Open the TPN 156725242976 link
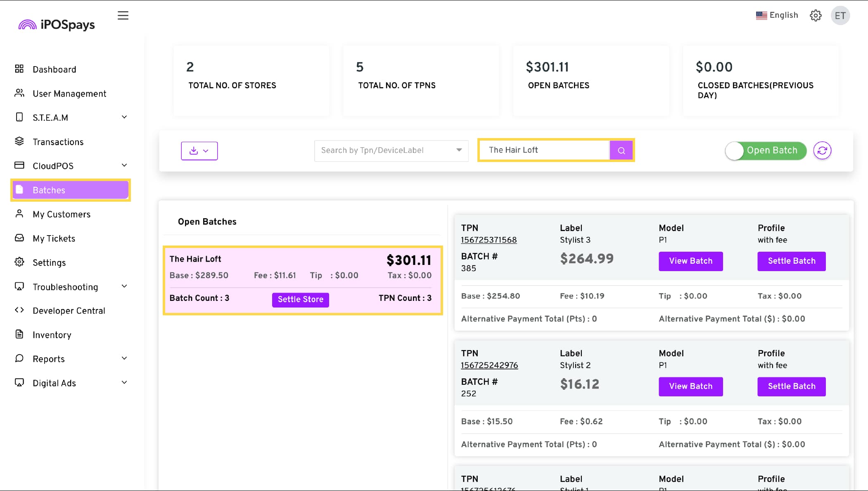The height and width of the screenshot is (491, 868). coord(489,365)
